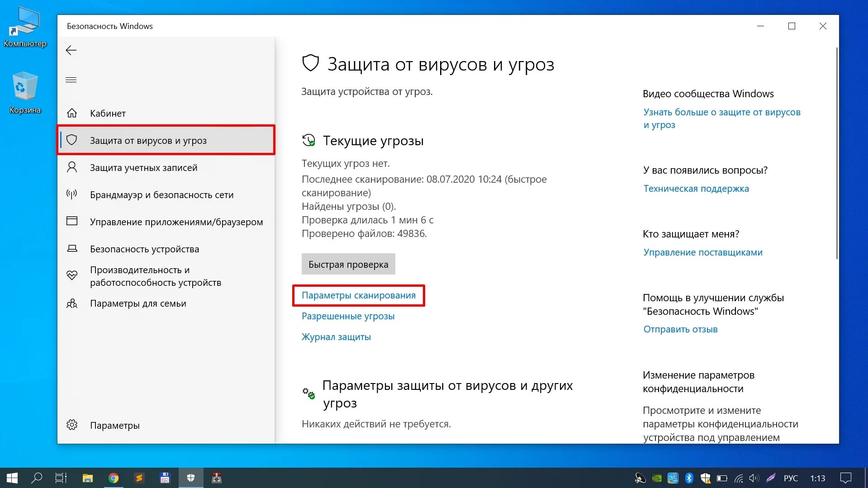Click Windows Security tray shield icon
868x488 pixels.
[706, 478]
